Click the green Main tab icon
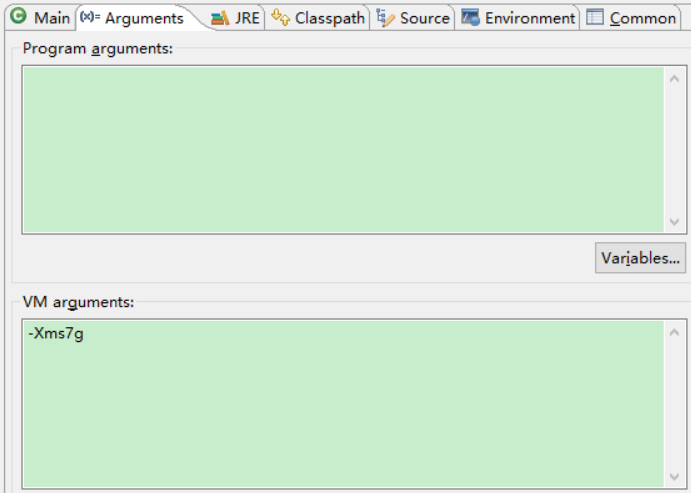Screen dimensions: 691x493 click(19, 16)
